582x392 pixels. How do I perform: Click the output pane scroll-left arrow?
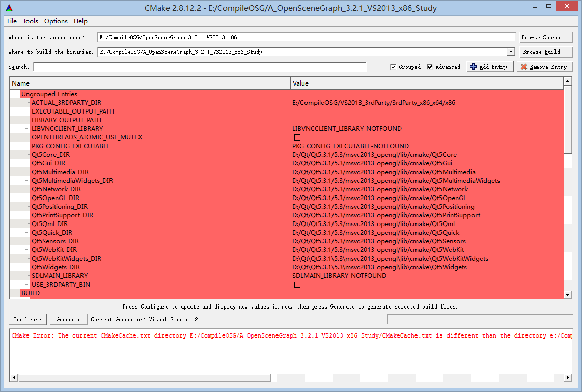tap(14, 378)
